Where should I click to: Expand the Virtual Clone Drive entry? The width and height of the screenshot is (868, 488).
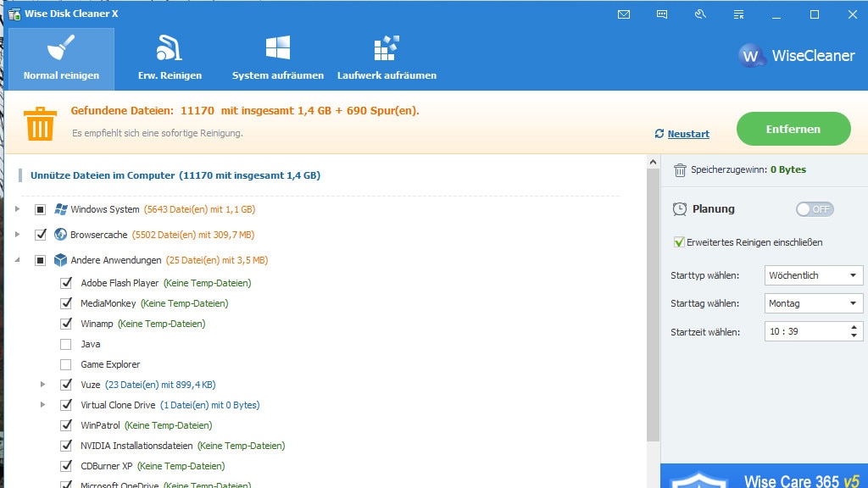point(42,405)
